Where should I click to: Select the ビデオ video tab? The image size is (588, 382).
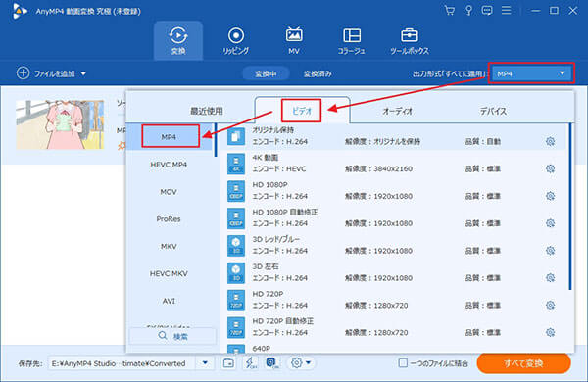(x=302, y=111)
